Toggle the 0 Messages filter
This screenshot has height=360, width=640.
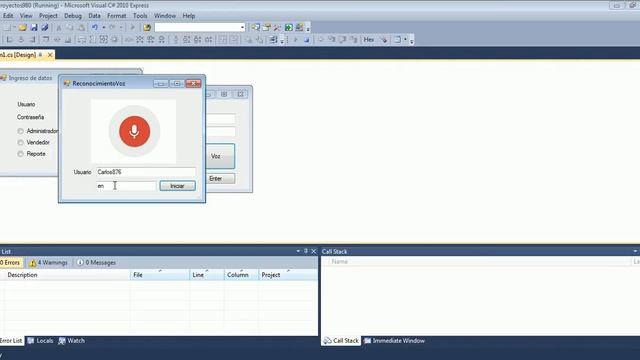tap(96, 262)
